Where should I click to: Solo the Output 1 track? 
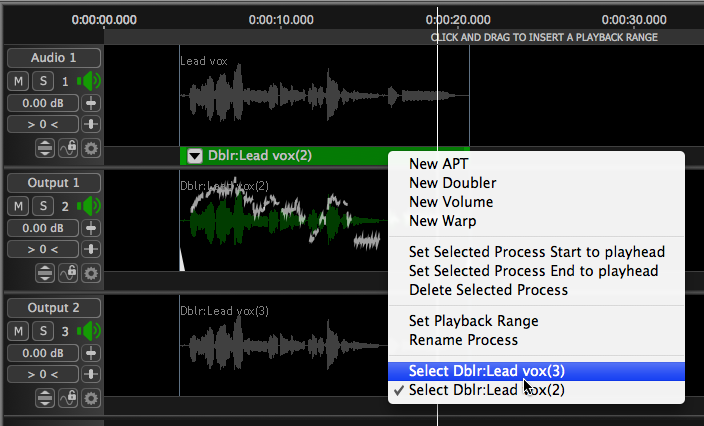(x=42, y=206)
